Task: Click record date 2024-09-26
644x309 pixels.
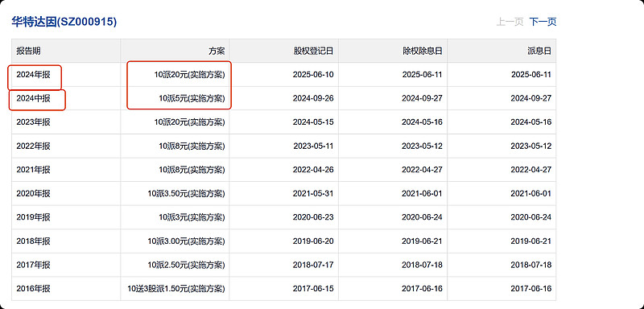Action: coord(313,98)
